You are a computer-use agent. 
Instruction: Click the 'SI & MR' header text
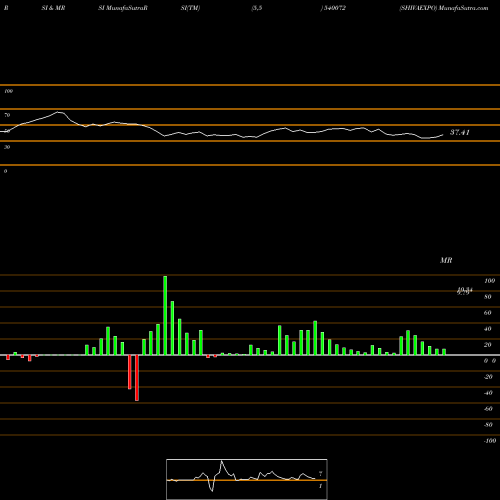click(53, 8)
